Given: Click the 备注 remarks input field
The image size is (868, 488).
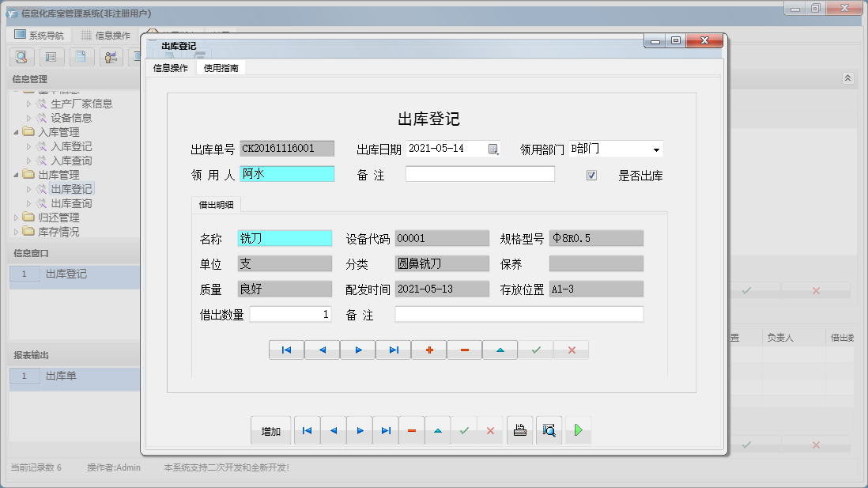Looking at the screenshot, I should 480,175.
